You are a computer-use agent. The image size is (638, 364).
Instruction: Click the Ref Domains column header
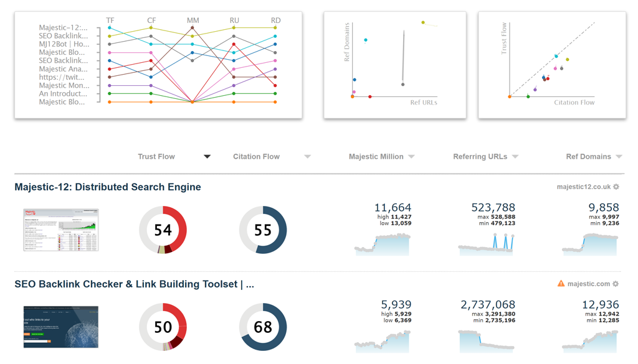coord(588,157)
